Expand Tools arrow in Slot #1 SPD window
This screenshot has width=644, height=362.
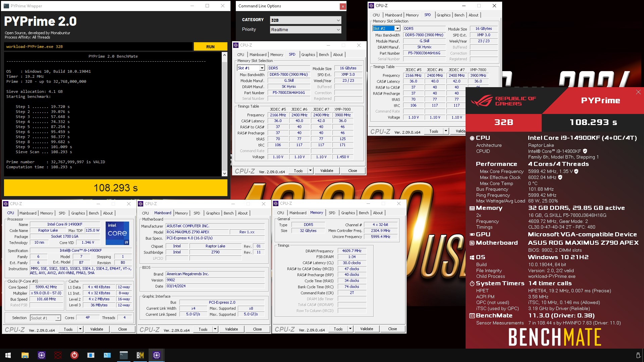[310, 171]
